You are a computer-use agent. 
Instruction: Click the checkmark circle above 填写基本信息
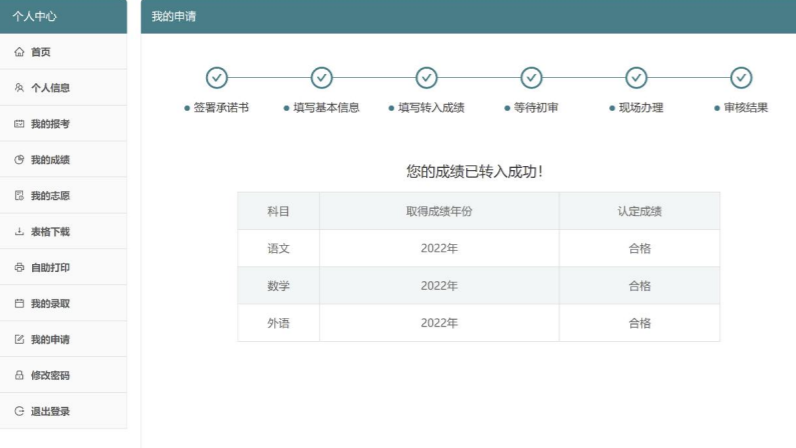tap(321, 78)
